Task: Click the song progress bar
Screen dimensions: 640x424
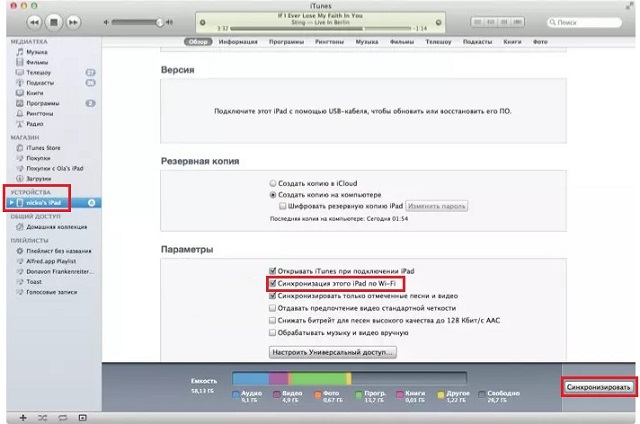Action: point(320,29)
